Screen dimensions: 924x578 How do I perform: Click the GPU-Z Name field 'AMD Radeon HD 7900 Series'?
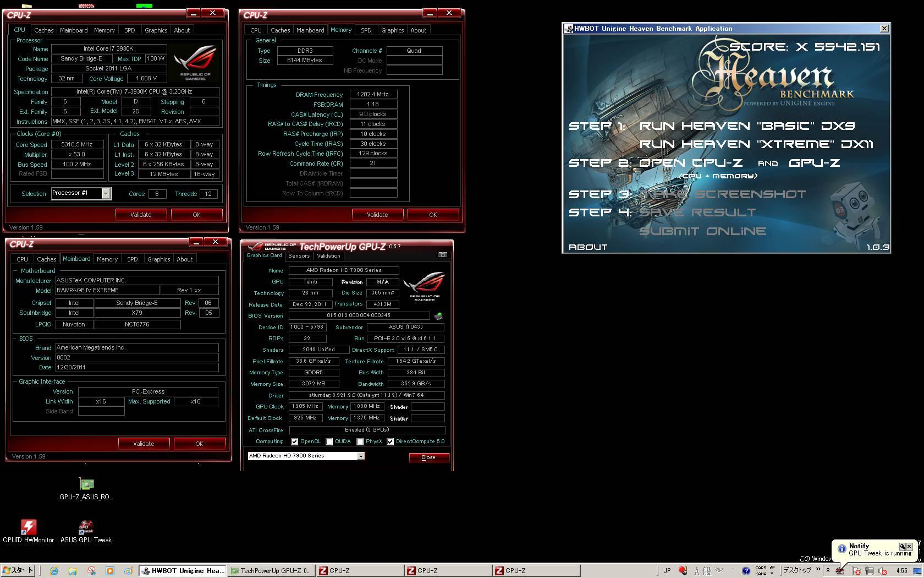click(344, 270)
